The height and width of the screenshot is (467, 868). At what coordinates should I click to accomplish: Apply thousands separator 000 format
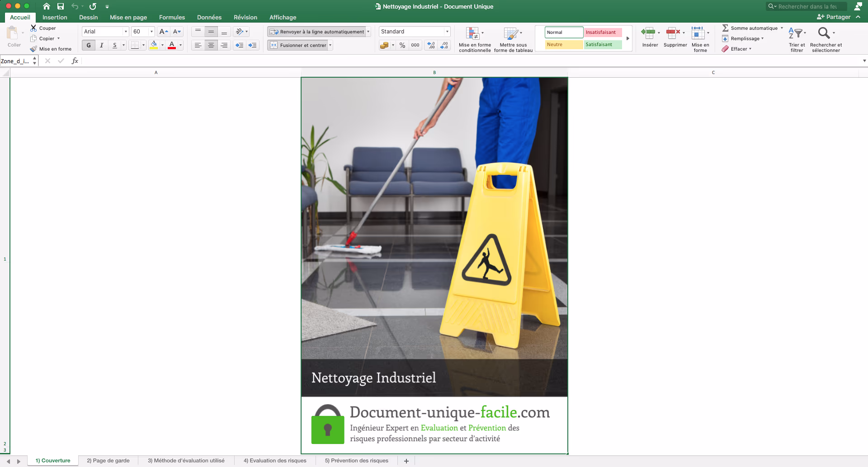point(415,45)
